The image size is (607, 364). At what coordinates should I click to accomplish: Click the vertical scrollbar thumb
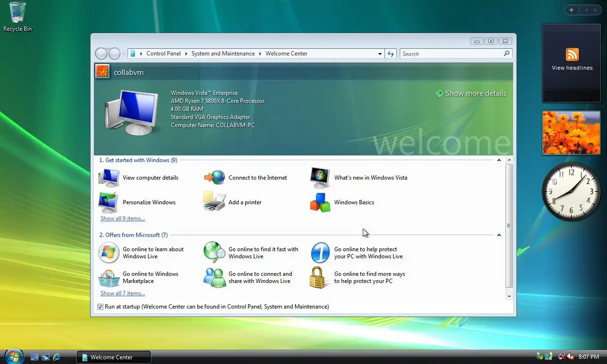point(509,226)
